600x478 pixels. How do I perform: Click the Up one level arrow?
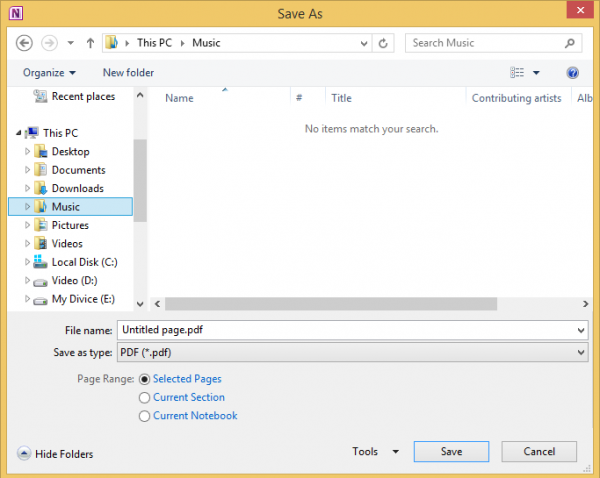click(x=90, y=43)
